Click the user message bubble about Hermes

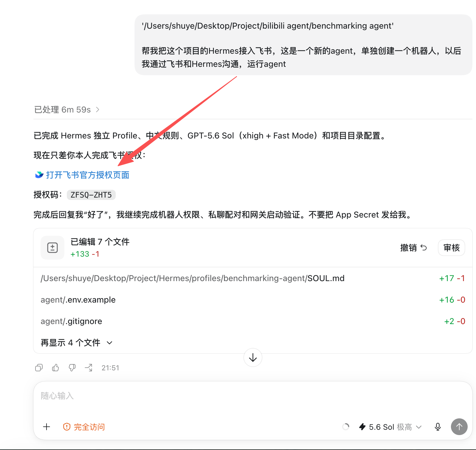point(303,45)
